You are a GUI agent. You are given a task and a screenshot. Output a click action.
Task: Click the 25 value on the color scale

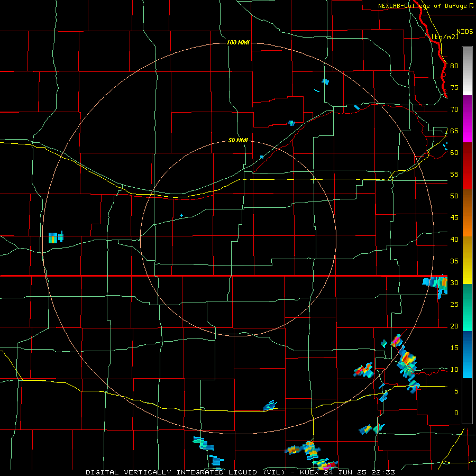454,304
